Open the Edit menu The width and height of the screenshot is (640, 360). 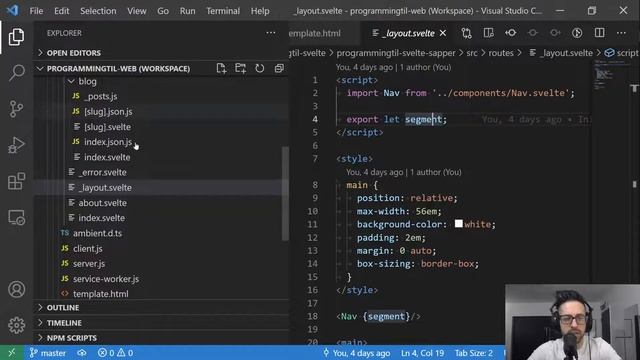pos(62,11)
